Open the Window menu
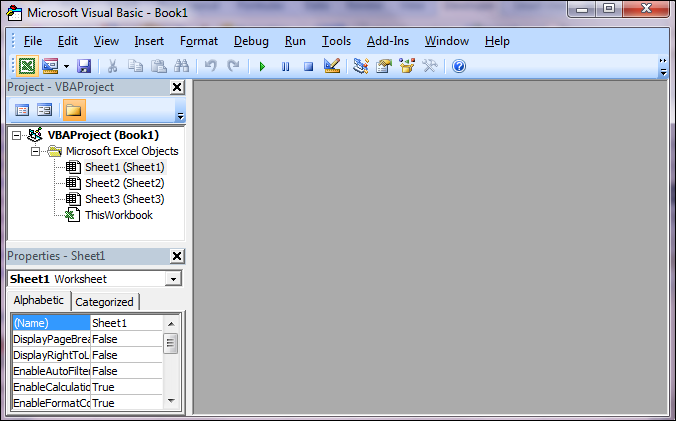The width and height of the screenshot is (676, 421). tap(447, 41)
